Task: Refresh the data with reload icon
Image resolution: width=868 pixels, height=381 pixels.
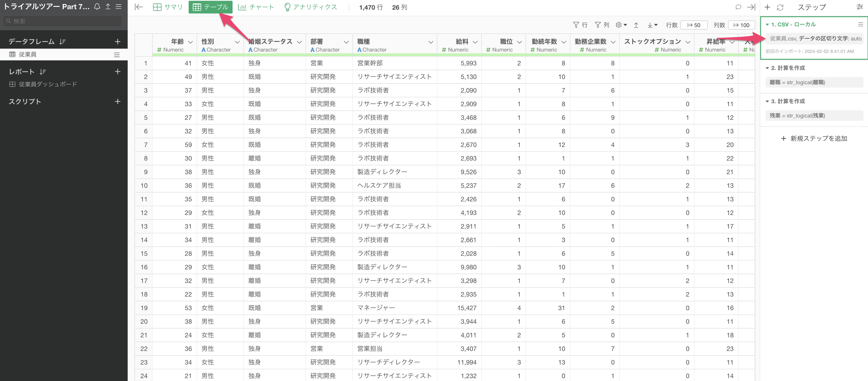Action: [780, 7]
